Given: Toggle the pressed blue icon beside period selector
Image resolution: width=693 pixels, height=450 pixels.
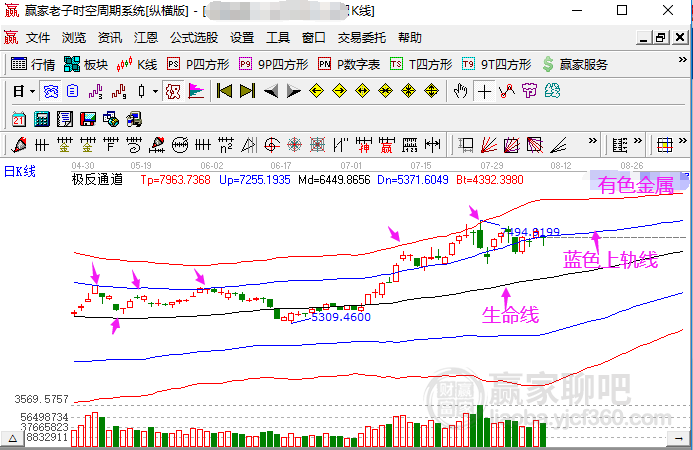Looking at the screenshot, I should (x=50, y=92).
